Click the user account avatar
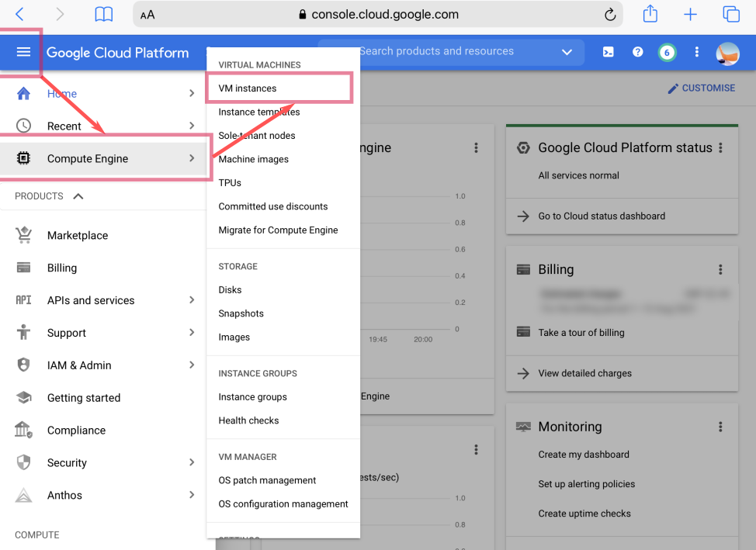 pyautogui.click(x=727, y=53)
